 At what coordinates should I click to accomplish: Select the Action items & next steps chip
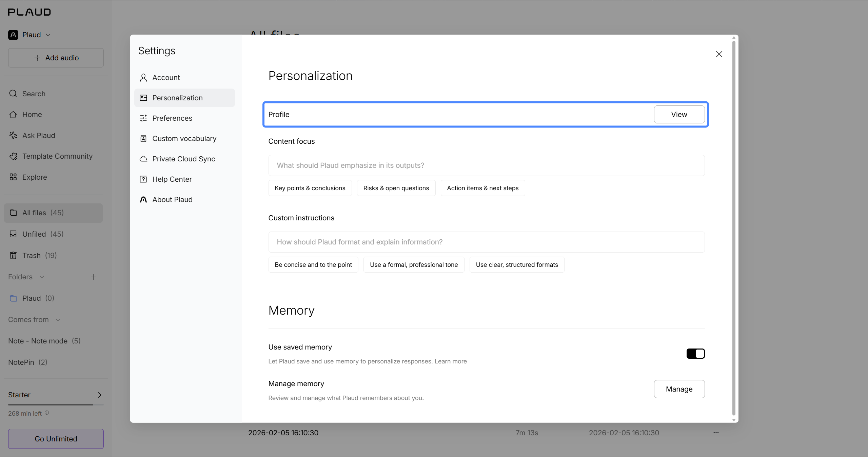pos(483,188)
